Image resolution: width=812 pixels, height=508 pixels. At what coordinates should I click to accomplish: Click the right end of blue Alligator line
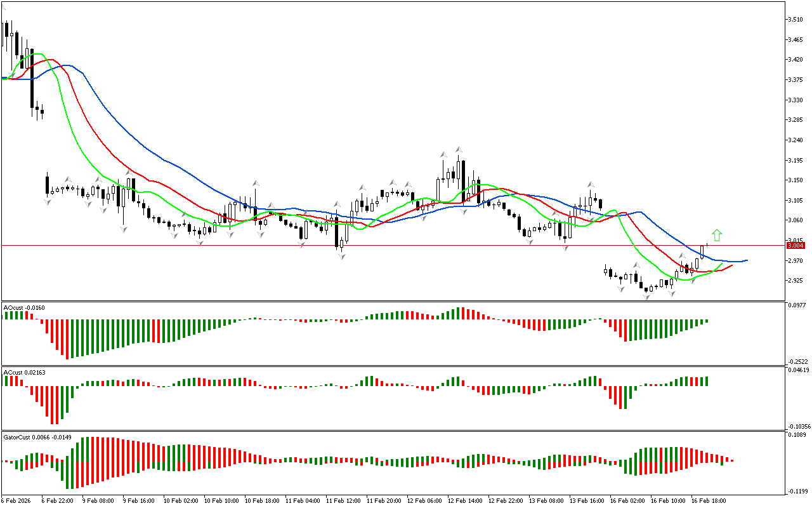pyautogui.click(x=747, y=260)
